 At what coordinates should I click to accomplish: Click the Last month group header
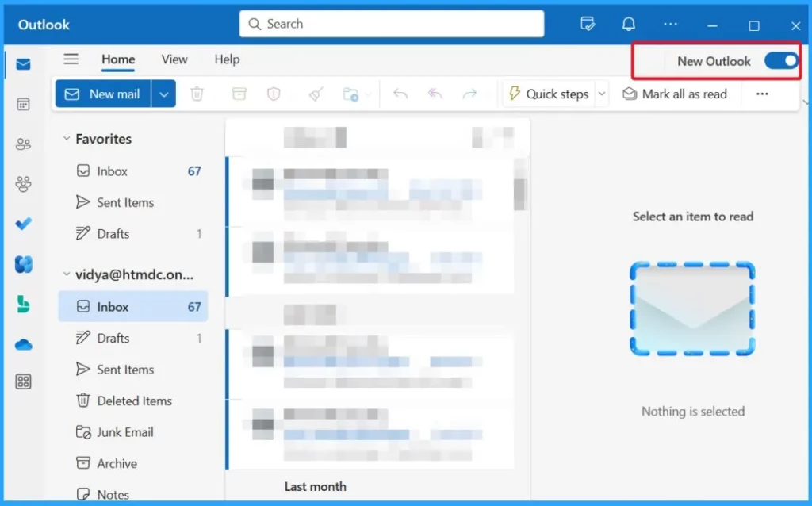pos(315,486)
